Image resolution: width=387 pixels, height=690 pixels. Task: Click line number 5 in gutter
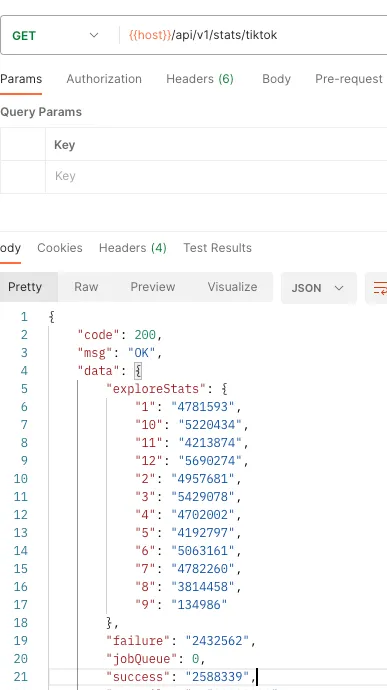[24, 389]
